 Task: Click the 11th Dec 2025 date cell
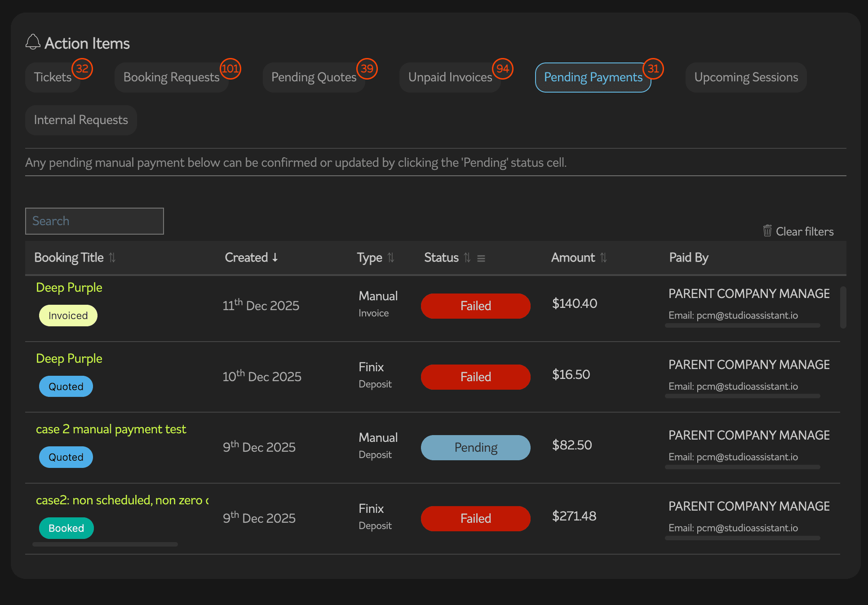tap(261, 305)
